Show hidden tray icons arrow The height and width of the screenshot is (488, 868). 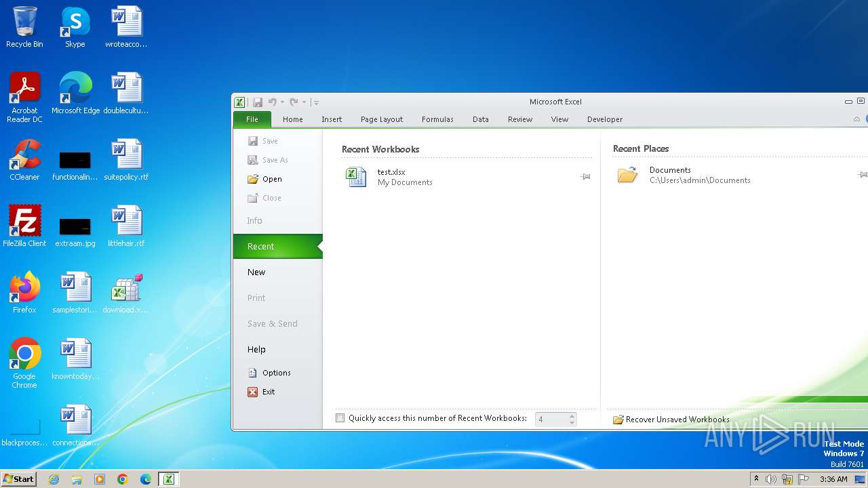point(756,479)
